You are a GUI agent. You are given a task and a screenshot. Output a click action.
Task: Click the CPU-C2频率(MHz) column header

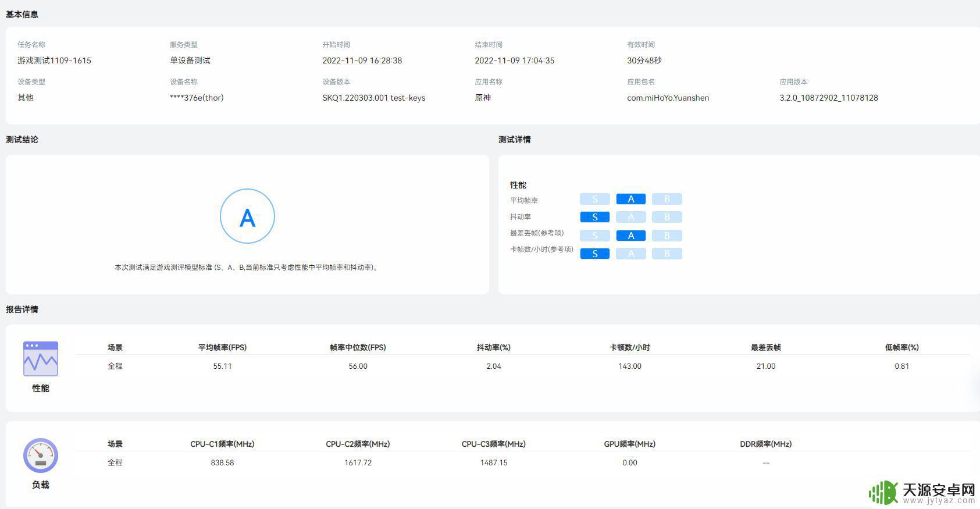click(x=358, y=444)
